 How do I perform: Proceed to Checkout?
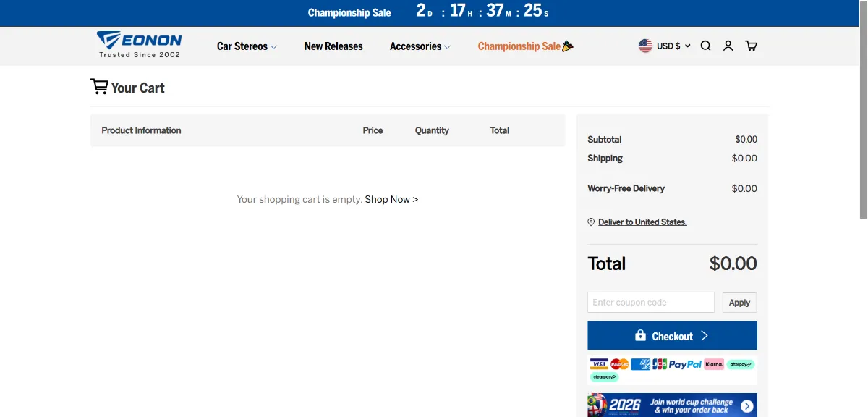pyautogui.click(x=672, y=336)
